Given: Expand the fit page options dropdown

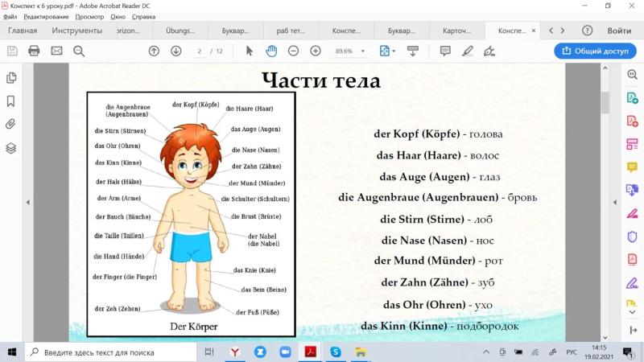Looking at the screenshot, I should click(x=394, y=51).
